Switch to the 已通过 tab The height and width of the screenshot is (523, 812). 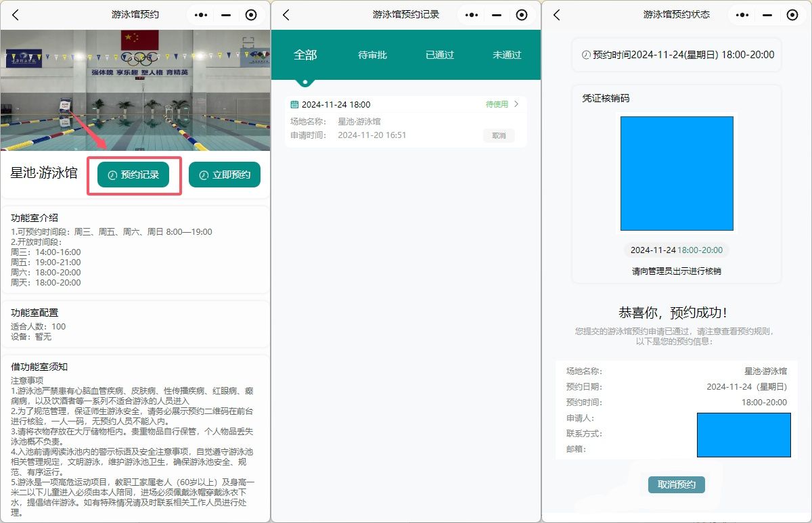click(x=440, y=55)
